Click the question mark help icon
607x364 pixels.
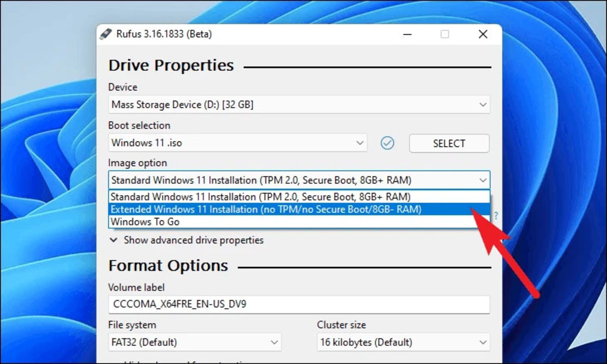(x=496, y=216)
